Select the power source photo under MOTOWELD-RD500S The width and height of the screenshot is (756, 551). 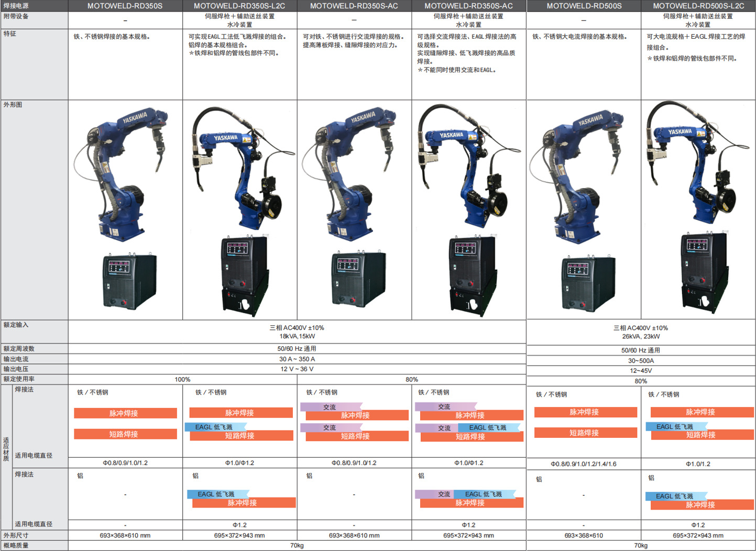coord(588,283)
